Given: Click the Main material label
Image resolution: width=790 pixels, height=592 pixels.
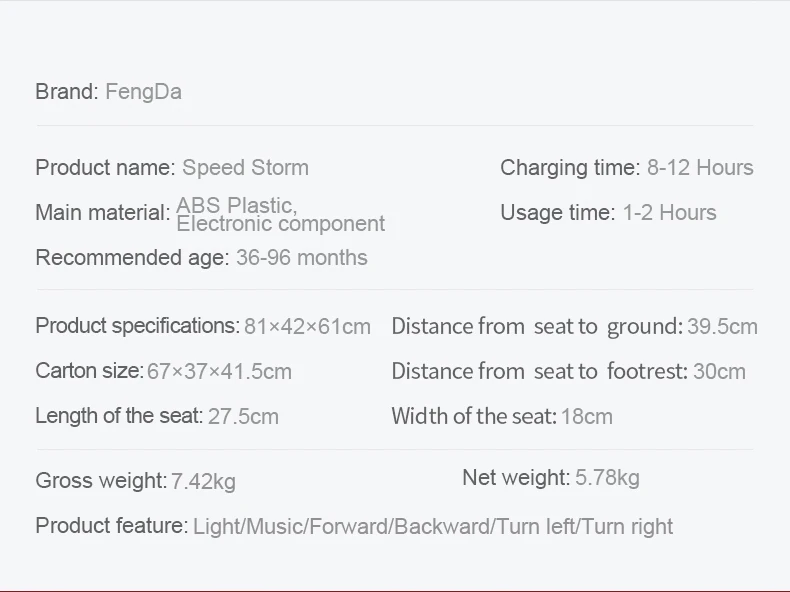Looking at the screenshot, I should pyautogui.click(x=103, y=213).
